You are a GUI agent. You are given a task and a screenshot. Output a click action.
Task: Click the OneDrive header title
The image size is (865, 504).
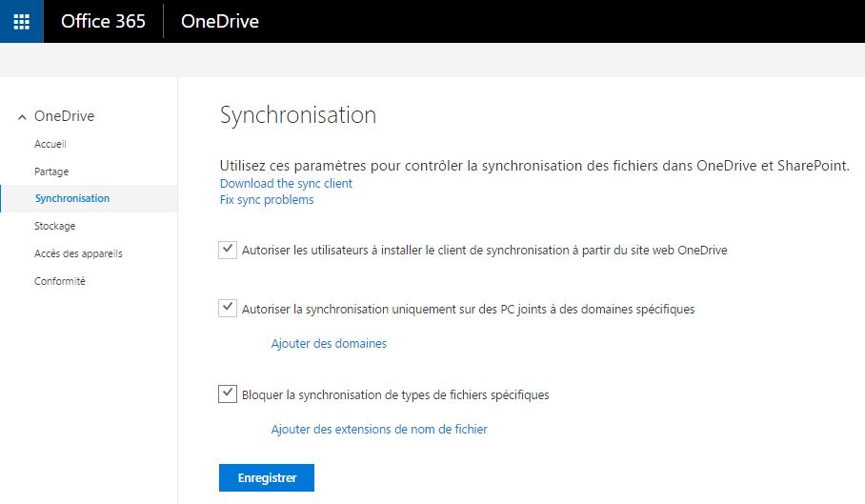coord(219,21)
